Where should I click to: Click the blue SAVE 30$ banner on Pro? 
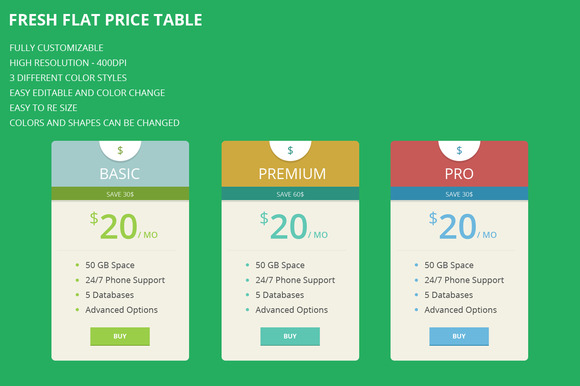click(x=459, y=194)
